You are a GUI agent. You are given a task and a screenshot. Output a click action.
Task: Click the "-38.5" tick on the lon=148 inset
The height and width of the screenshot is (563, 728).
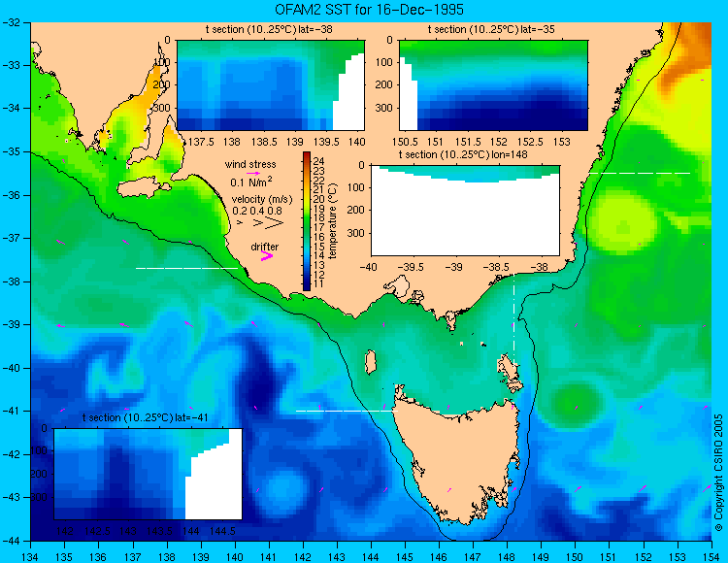pos(498,267)
